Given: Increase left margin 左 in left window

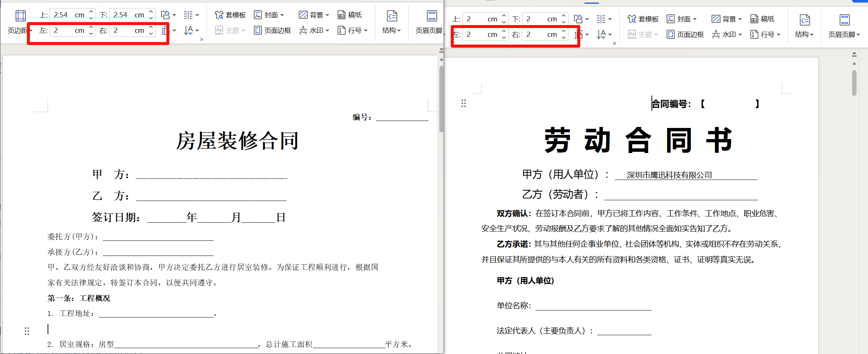Looking at the screenshot, I should [x=91, y=27].
